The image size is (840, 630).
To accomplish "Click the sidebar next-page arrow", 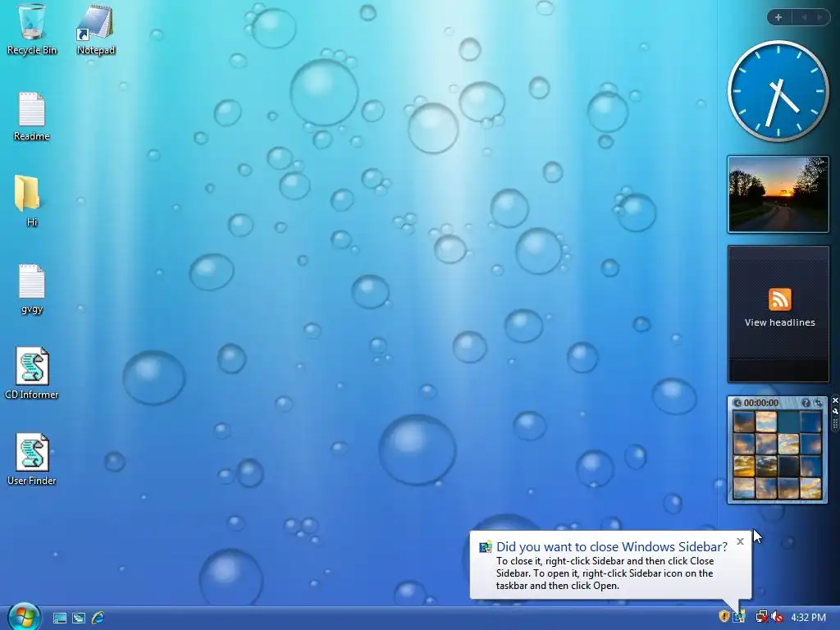I will point(819,17).
